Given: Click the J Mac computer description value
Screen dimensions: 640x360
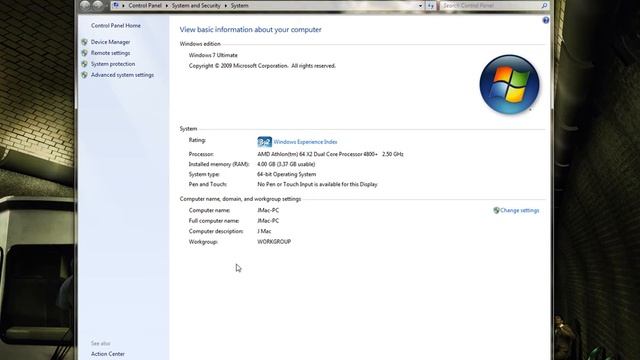Looking at the screenshot, I should (264, 231).
